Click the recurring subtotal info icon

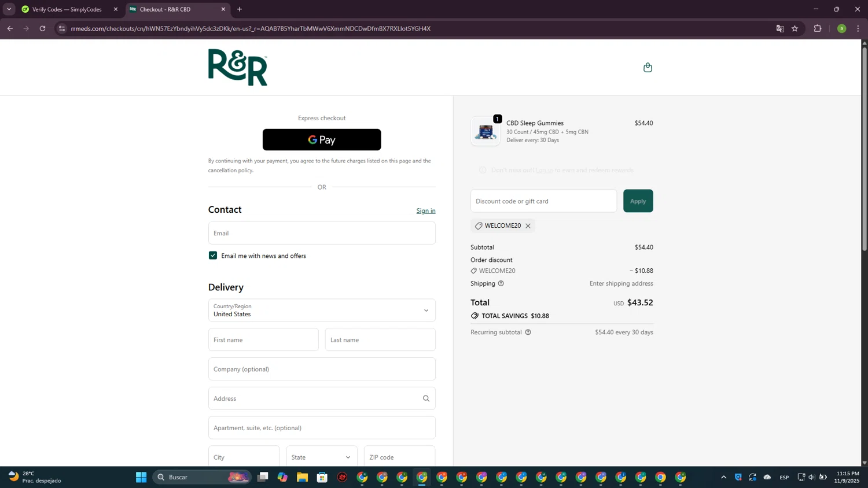click(x=528, y=332)
